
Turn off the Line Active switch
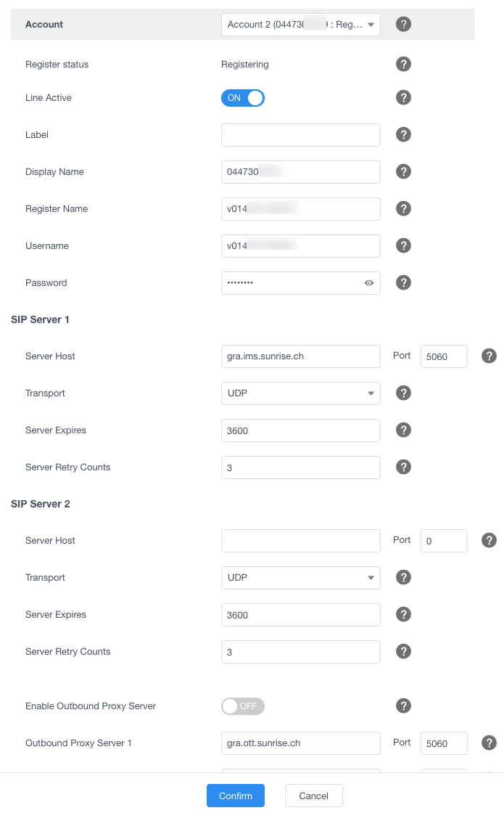coord(243,98)
